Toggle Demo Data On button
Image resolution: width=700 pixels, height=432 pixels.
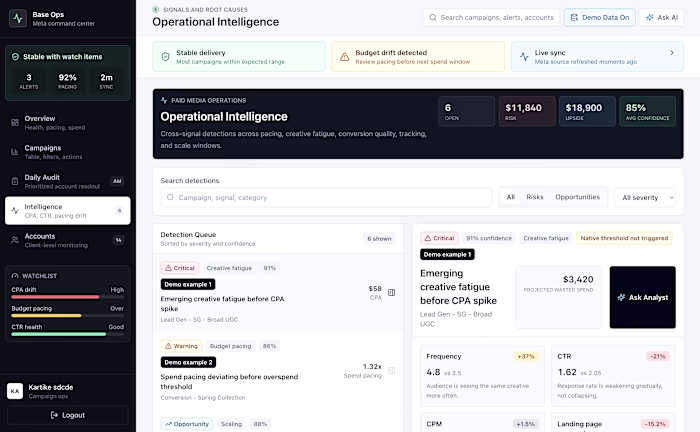pos(600,17)
